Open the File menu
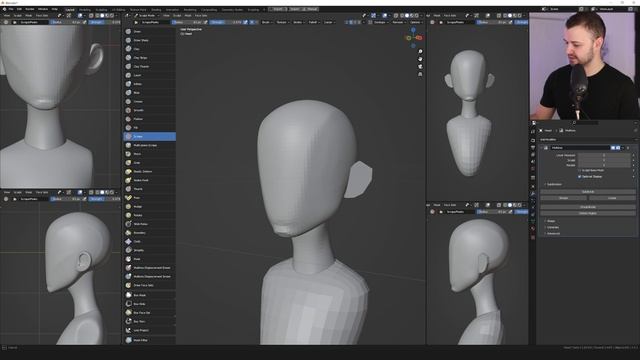Image resolution: width=640 pixels, height=360 pixels. (11, 9)
